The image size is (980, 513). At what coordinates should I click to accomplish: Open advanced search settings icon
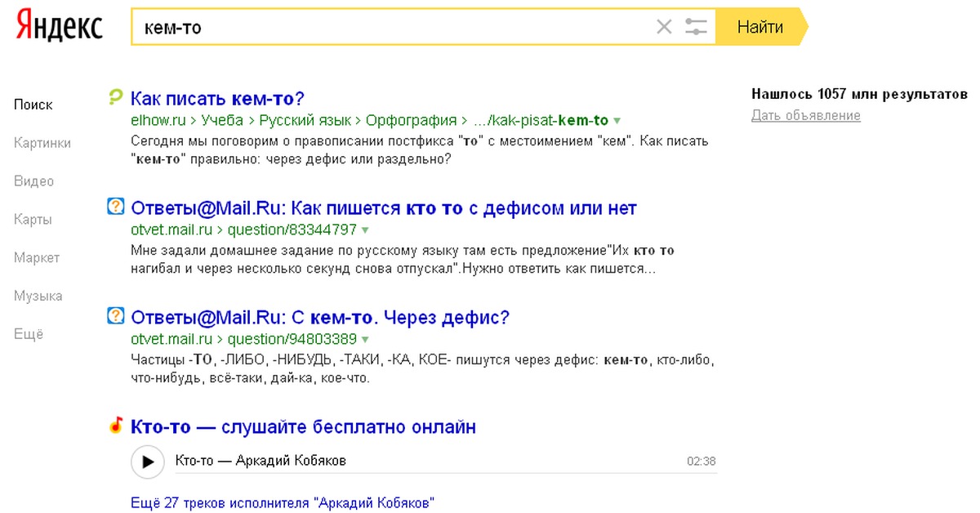pyautogui.click(x=695, y=26)
